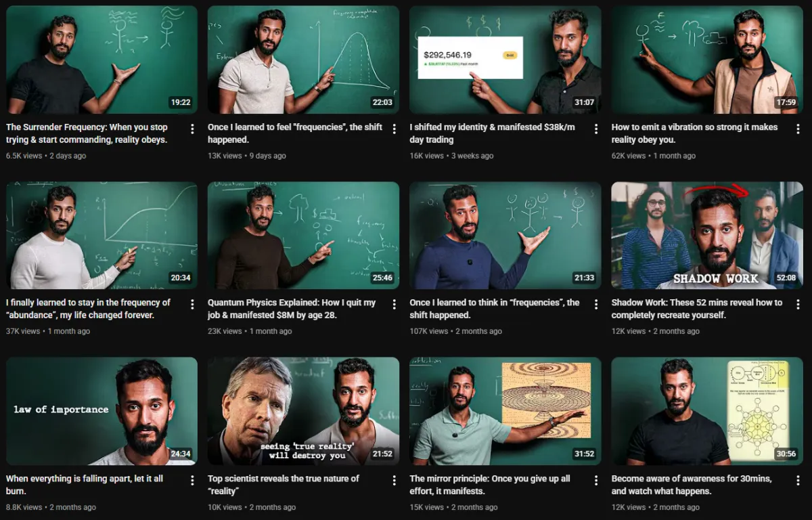Open three-dot menu for "let it all burn" video
Viewport: 812px width, 520px height.
[192, 480]
